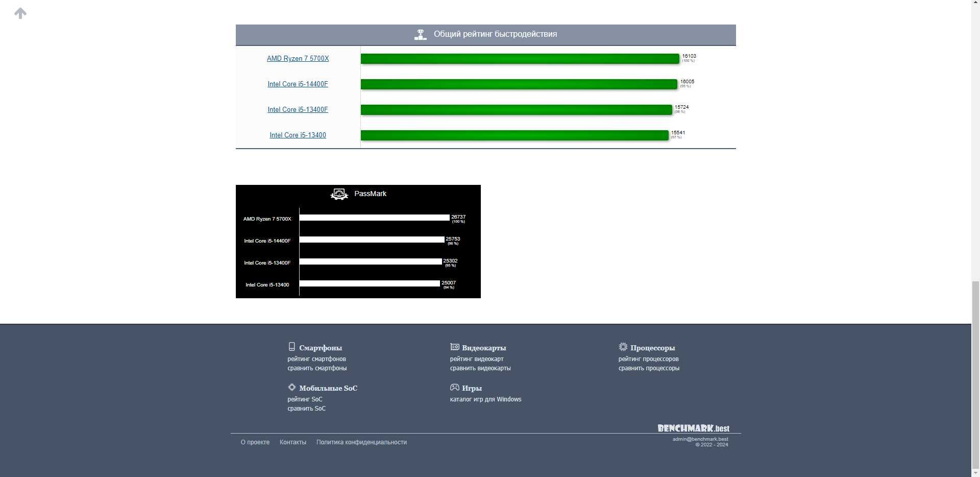This screenshot has height=477, width=980.
Task: Open the О проекте footer link
Action: [x=255, y=442]
